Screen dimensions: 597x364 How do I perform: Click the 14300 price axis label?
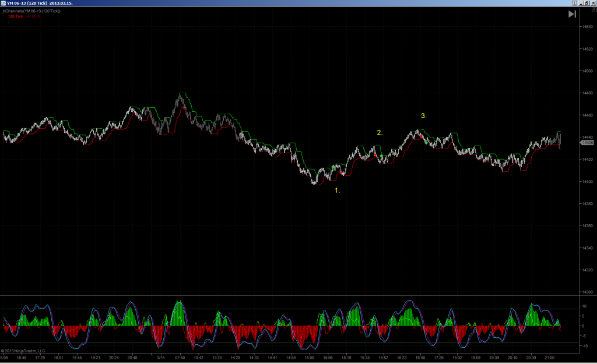587,292
